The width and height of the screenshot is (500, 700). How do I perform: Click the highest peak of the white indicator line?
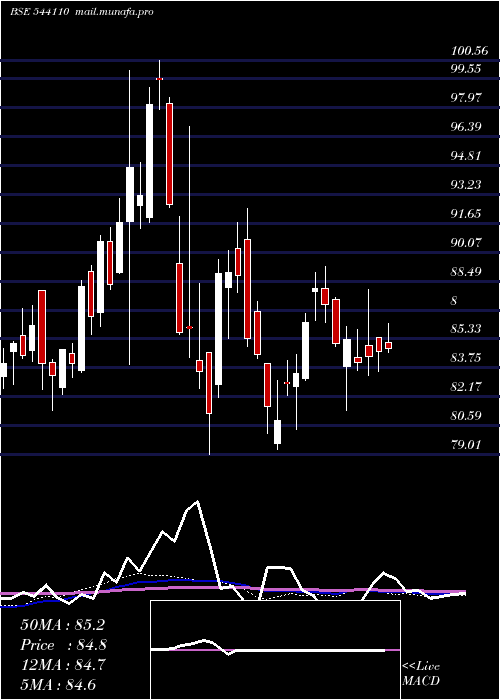coord(197,501)
